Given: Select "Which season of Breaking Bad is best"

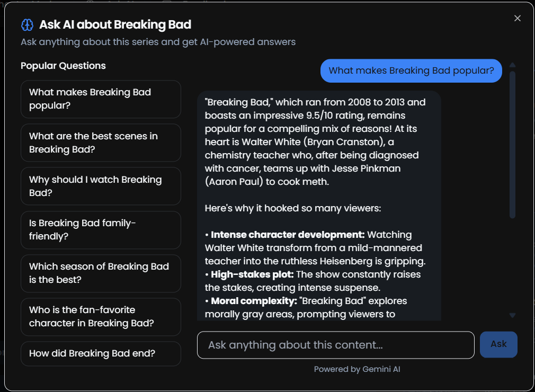Looking at the screenshot, I should click(x=101, y=273).
